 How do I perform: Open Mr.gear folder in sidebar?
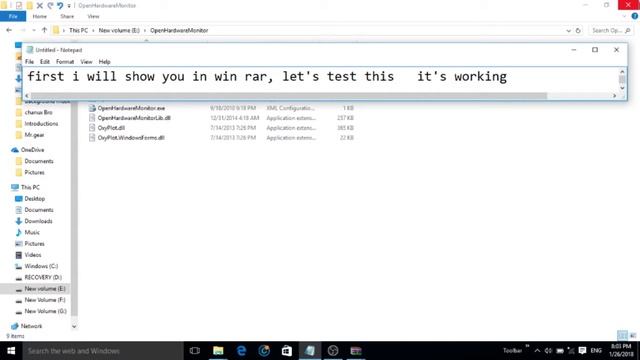(x=34, y=135)
